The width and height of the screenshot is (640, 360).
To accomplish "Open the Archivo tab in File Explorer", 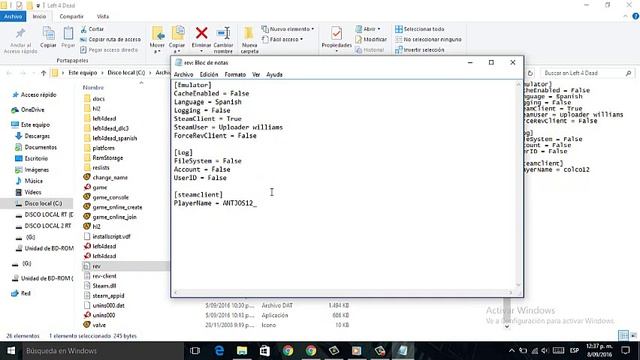I will click(x=13, y=16).
